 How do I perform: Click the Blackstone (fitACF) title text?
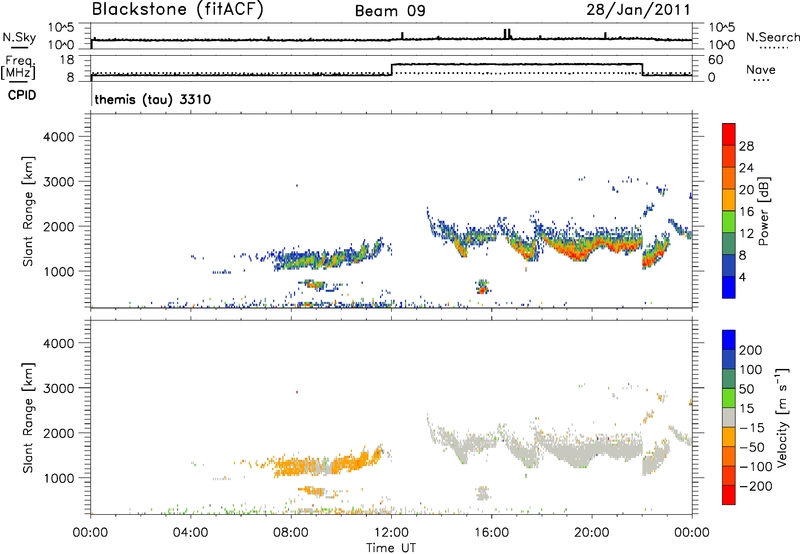pyautogui.click(x=177, y=9)
